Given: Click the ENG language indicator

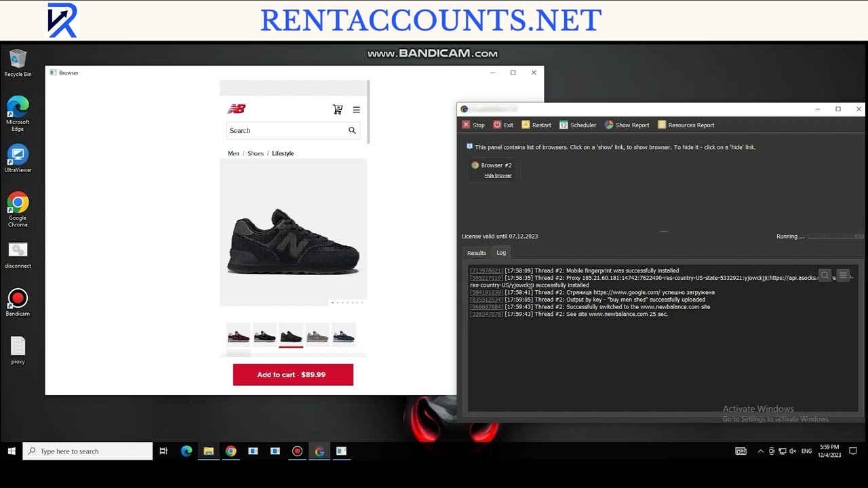Looking at the screenshot, I should [x=806, y=451].
